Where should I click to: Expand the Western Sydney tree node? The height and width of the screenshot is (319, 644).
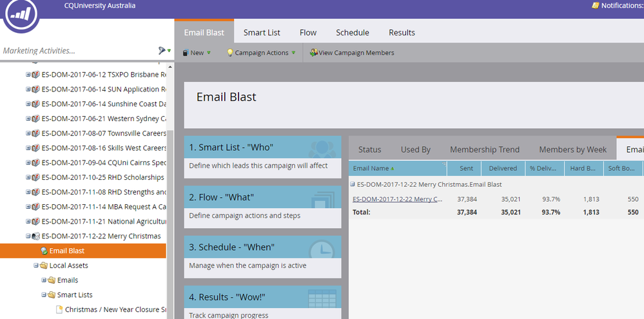click(28, 119)
